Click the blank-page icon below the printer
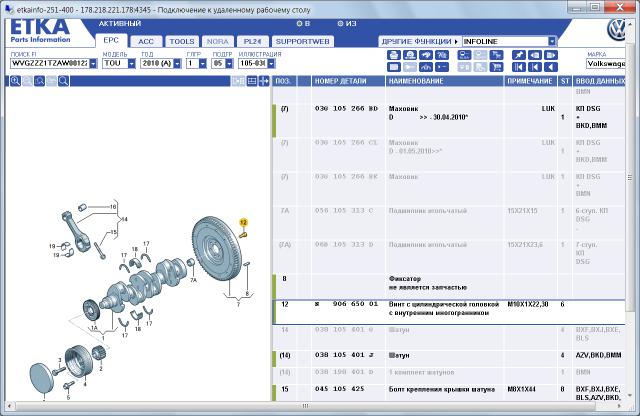 coord(393,67)
